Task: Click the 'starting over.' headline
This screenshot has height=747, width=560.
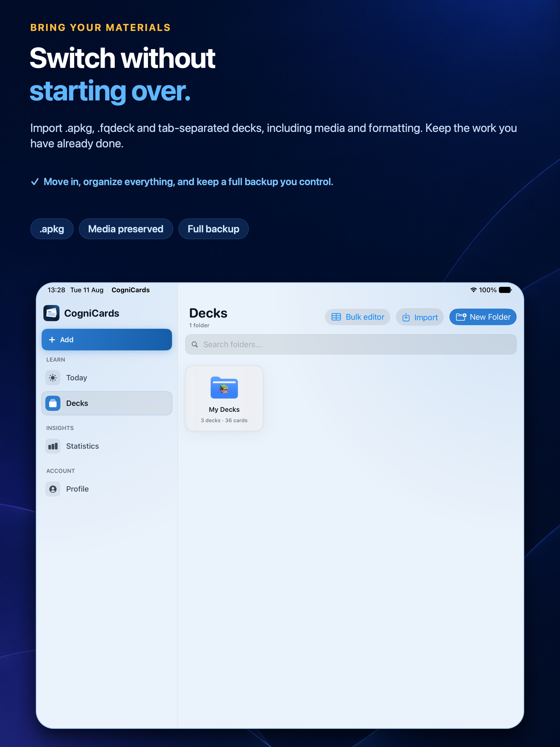Action: point(110,91)
